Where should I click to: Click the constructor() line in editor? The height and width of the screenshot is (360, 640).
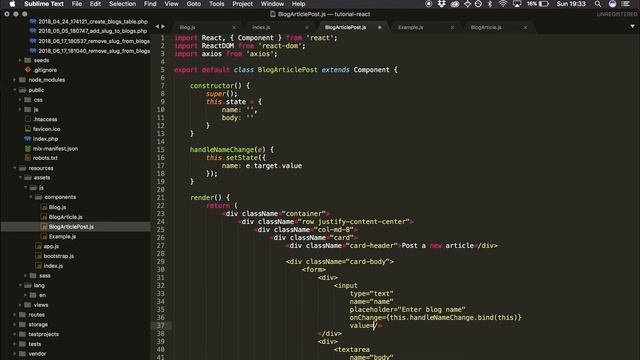220,86
